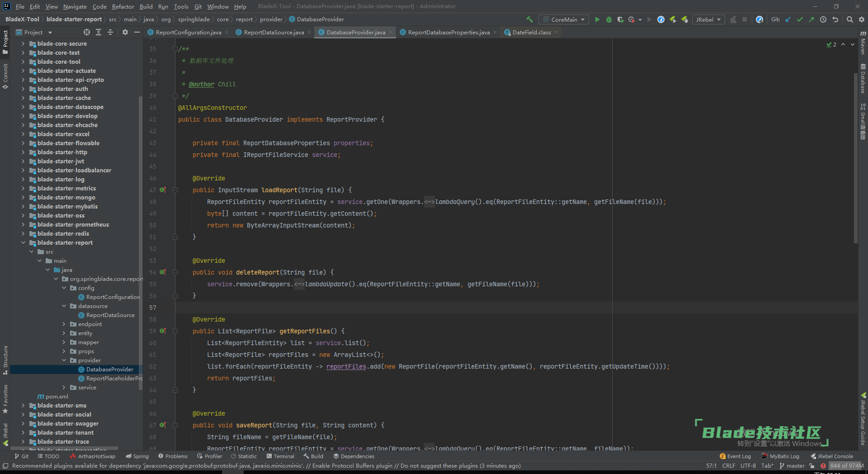Open Search Everywhere magnifier icon
Screen dimensions: 868x474
850,19
